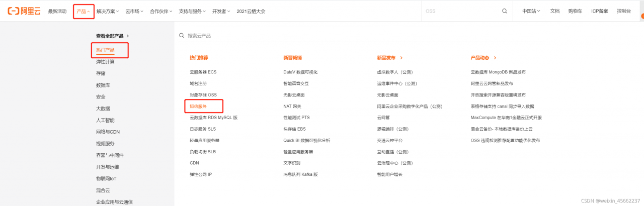Open 日志服务 SLS link
The width and height of the screenshot is (644, 206).
point(203,129)
